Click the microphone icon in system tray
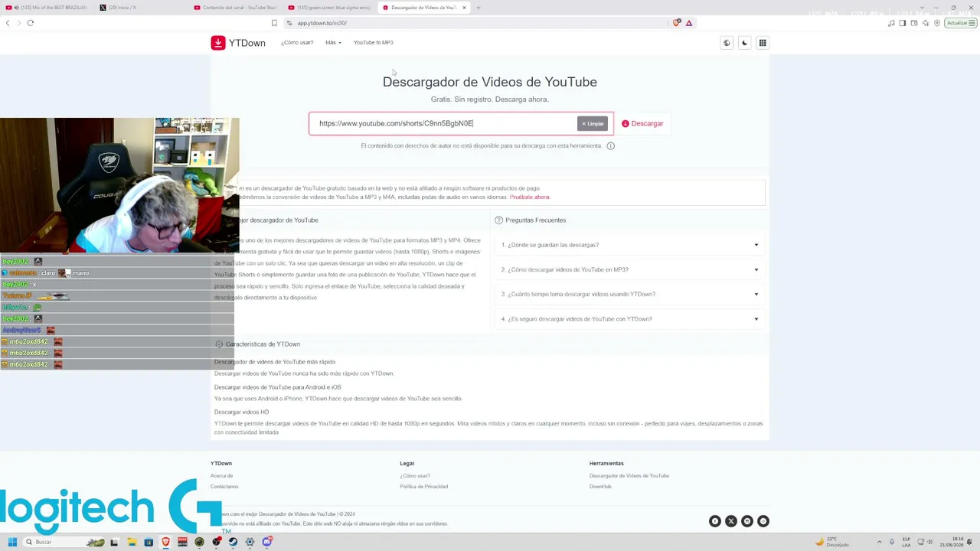Image resolution: width=980 pixels, height=551 pixels. click(x=892, y=542)
